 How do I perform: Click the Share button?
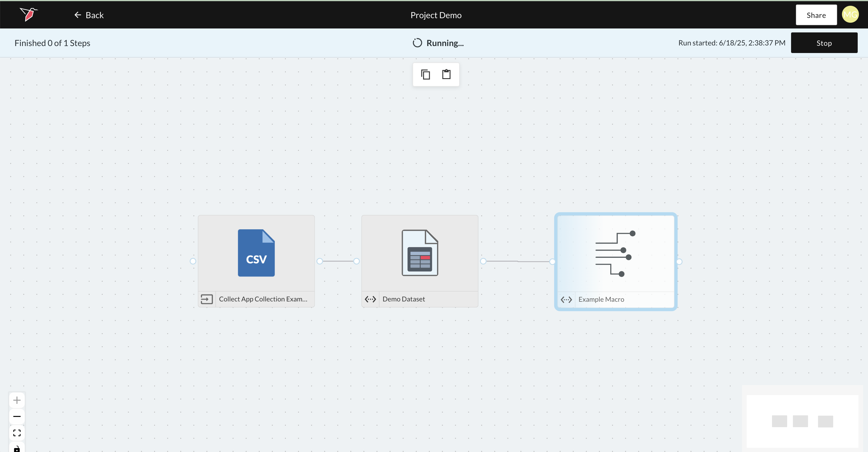pyautogui.click(x=816, y=15)
